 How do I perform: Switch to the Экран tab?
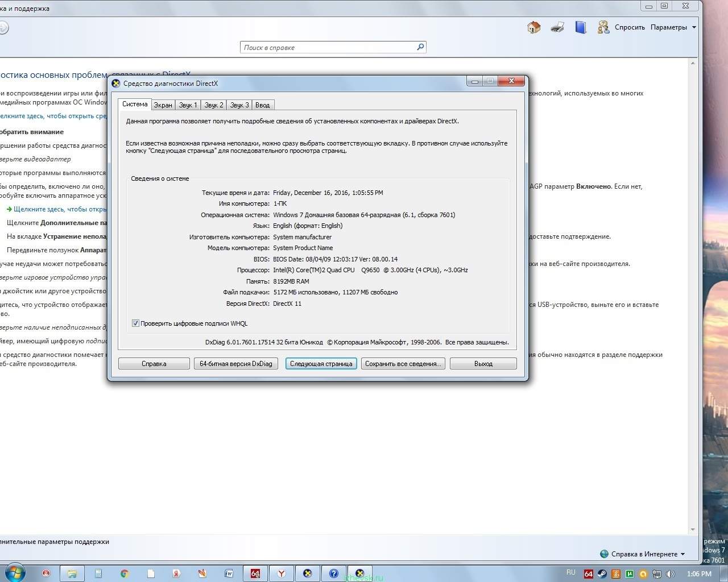(163, 105)
